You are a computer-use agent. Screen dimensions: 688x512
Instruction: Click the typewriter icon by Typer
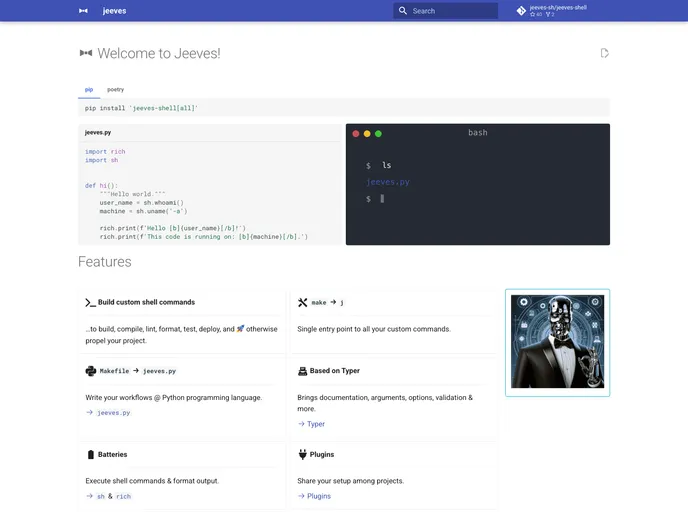(302, 371)
